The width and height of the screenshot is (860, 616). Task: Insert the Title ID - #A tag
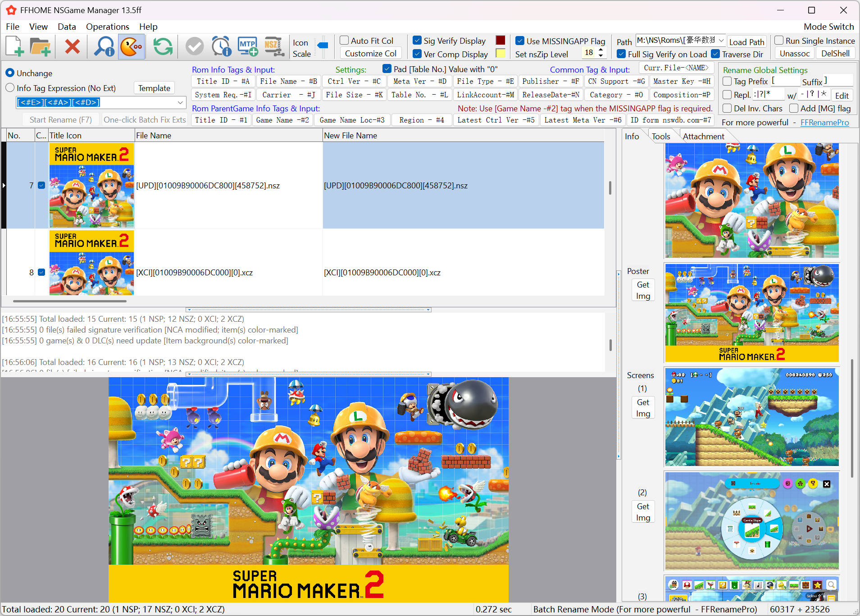pyautogui.click(x=223, y=81)
